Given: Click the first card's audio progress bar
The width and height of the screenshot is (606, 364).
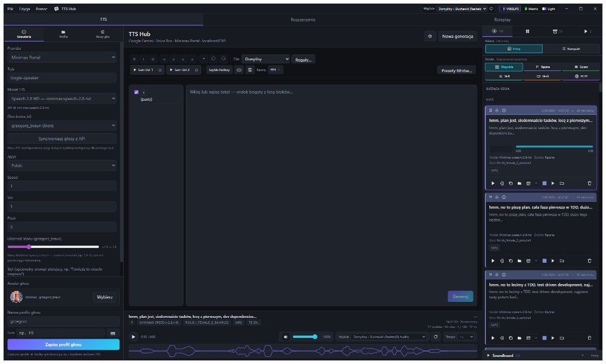Looking at the screenshot, I should [554, 147].
